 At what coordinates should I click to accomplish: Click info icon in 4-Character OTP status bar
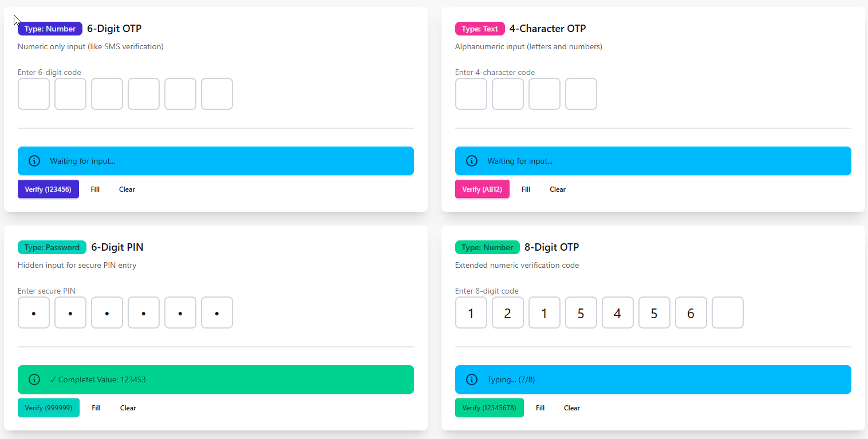pyautogui.click(x=472, y=161)
